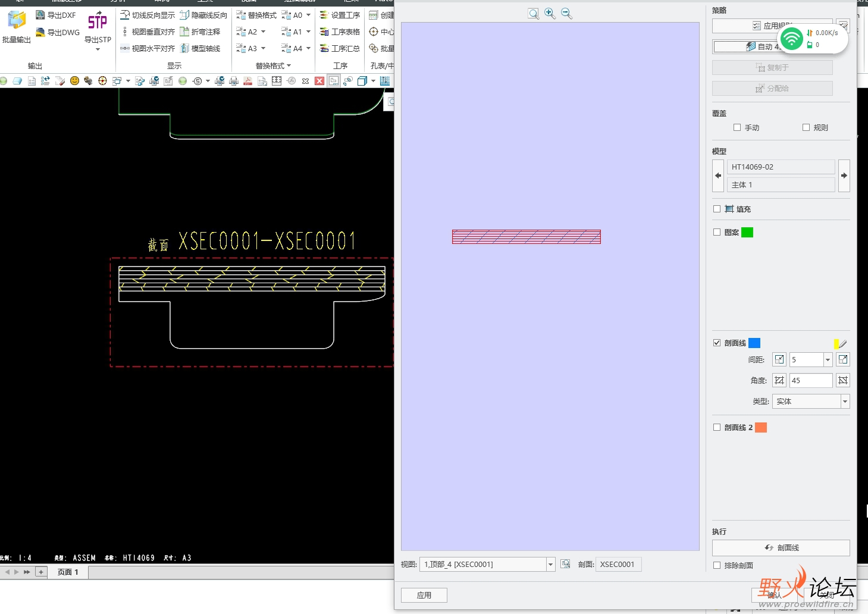Zoom out the hatch preview
This screenshot has width=868, height=614.
pyautogui.click(x=566, y=13)
